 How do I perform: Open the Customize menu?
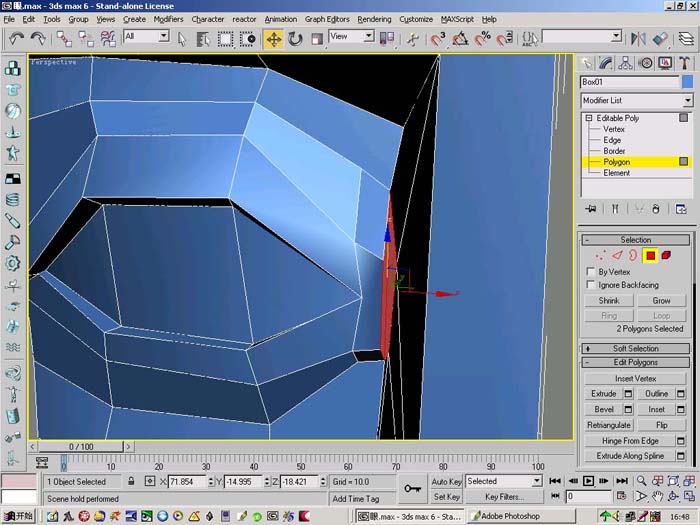point(416,19)
